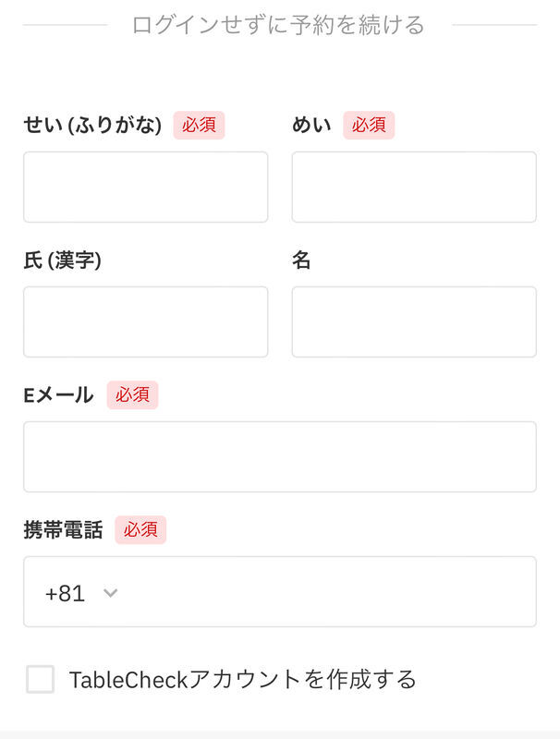Focus the Eメール input box
The height and width of the screenshot is (739, 560).
click(x=280, y=456)
